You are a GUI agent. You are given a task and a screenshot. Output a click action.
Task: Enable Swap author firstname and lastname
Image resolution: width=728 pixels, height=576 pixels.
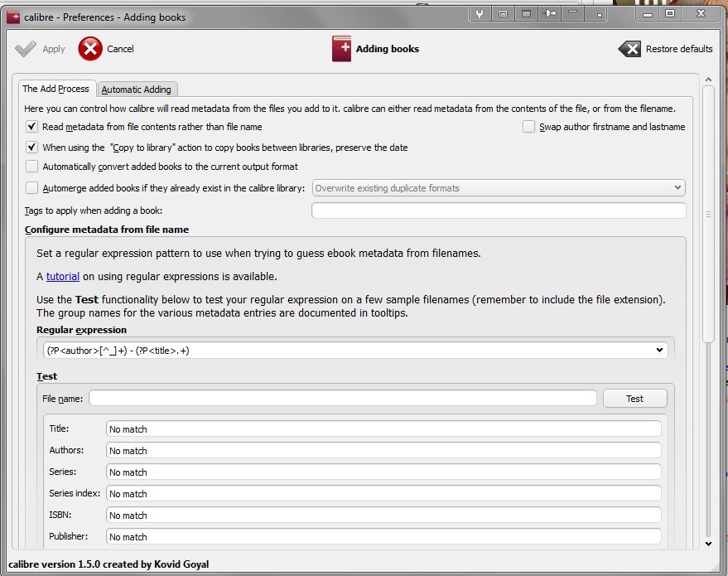pyautogui.click(x=528, y=127)
